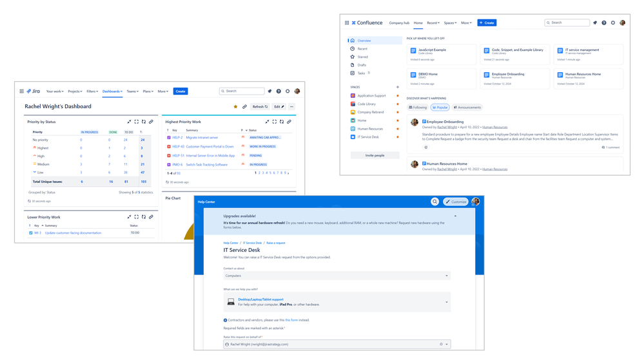Screen dimensions: 644x362
Task: Unstar the IT Service Desk space in Confluence
Action: (x=397, y=137)
